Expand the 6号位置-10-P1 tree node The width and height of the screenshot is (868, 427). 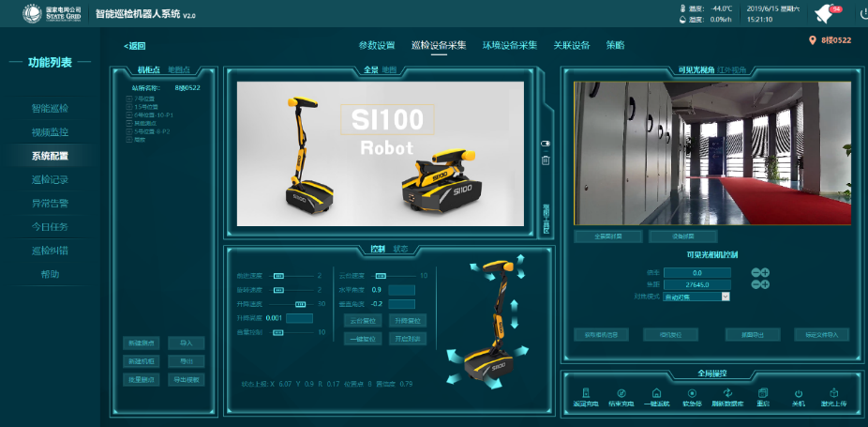[129, 115]
